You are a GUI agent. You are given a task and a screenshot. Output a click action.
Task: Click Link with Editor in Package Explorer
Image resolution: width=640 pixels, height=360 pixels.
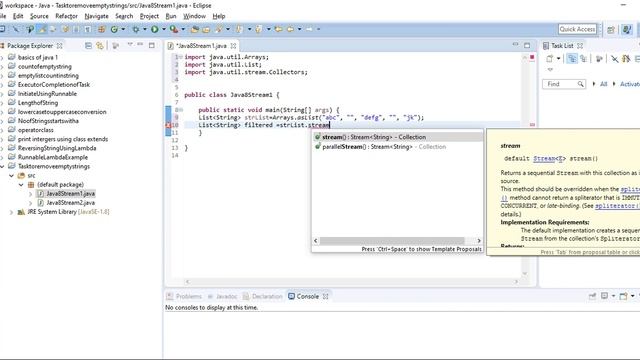(x=100, y=46)
